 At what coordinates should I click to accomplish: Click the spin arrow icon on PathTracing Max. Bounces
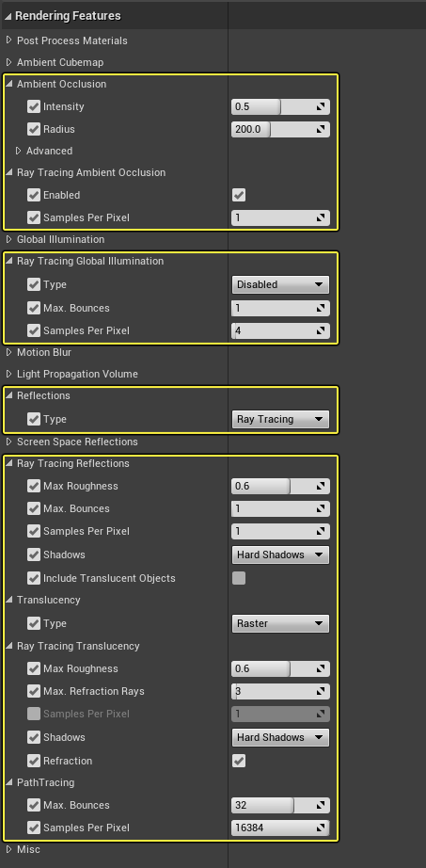coord(321,806)
